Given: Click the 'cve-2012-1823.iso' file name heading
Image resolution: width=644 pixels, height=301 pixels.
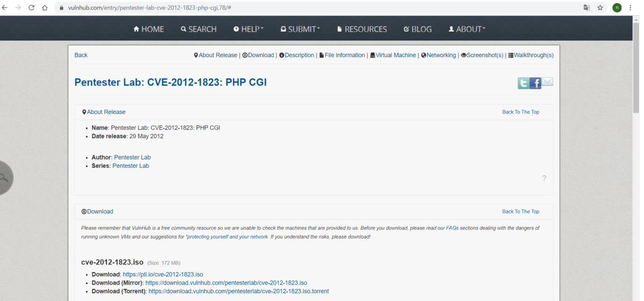Looking at the screenshot, I should (x=112, y=262).
